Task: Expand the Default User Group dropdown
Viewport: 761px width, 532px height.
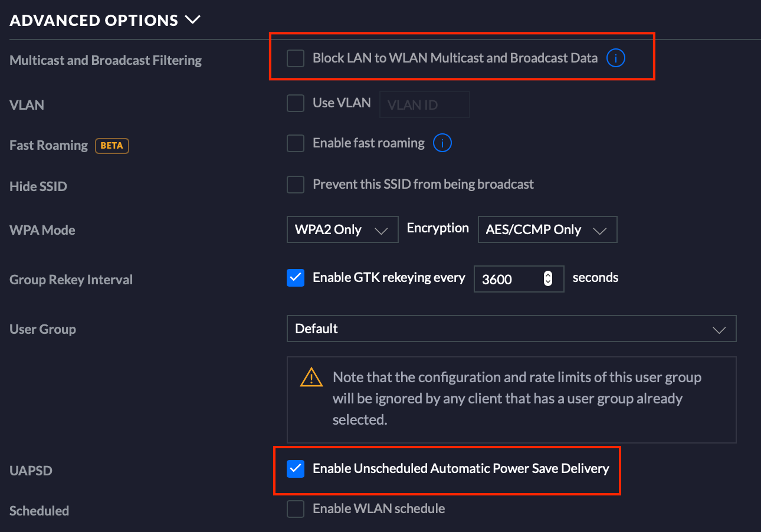Action: (511, 329)
